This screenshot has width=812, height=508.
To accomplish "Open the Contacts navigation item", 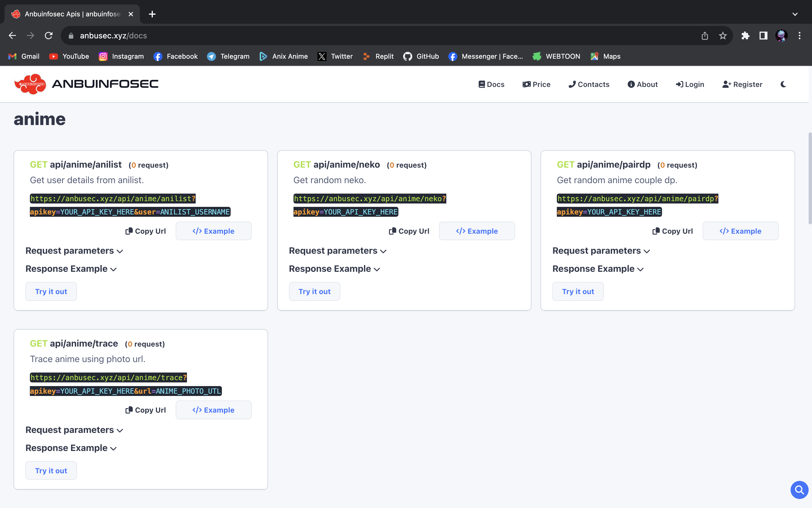I will point(589,84).
